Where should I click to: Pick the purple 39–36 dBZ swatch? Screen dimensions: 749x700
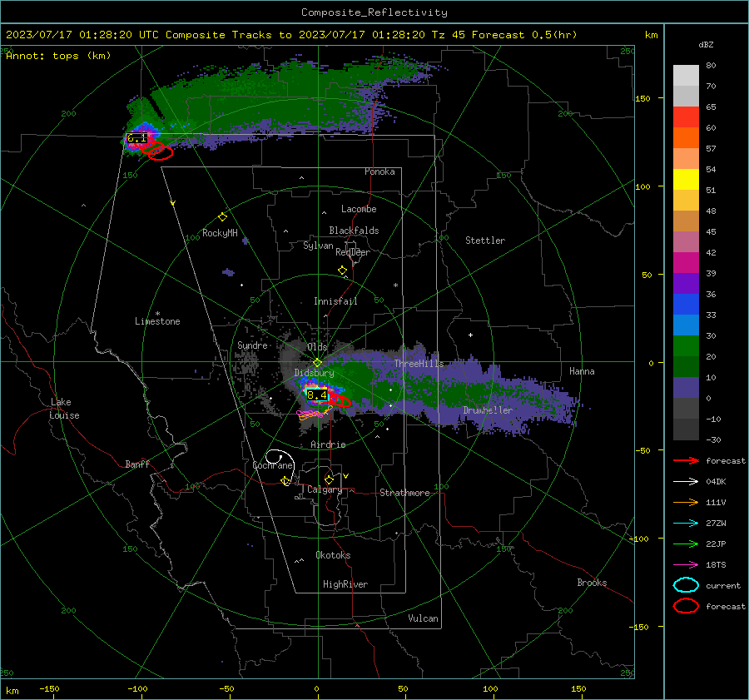pos(686,284)
